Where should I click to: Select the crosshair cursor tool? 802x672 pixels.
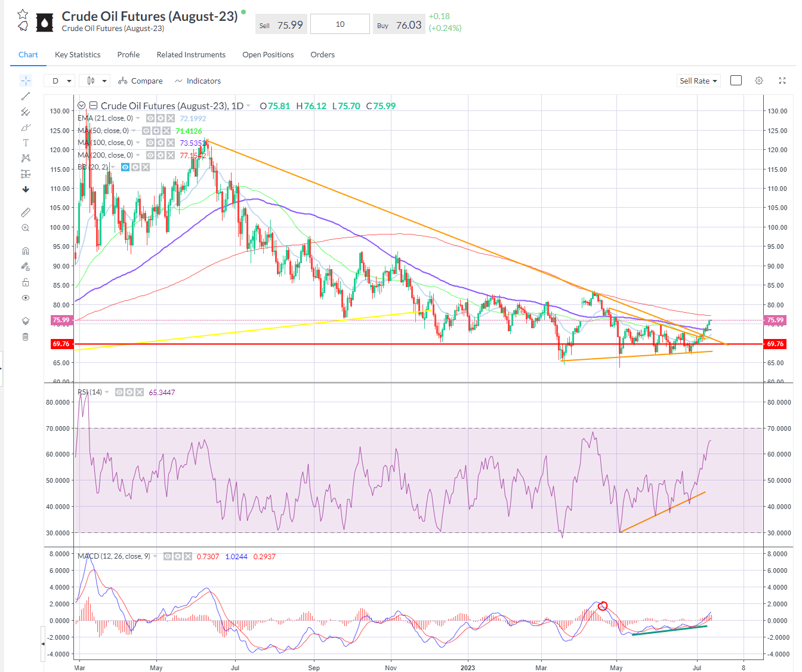click(26, 81)
